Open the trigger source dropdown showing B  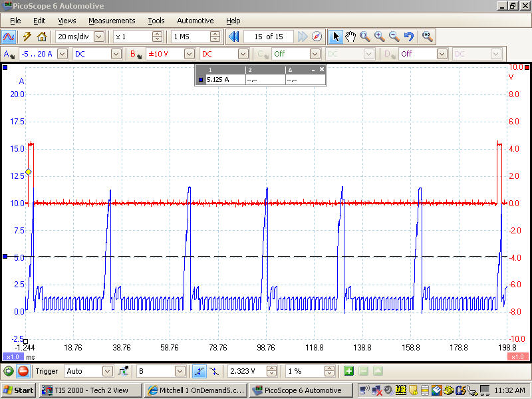(x=180, y=371)
